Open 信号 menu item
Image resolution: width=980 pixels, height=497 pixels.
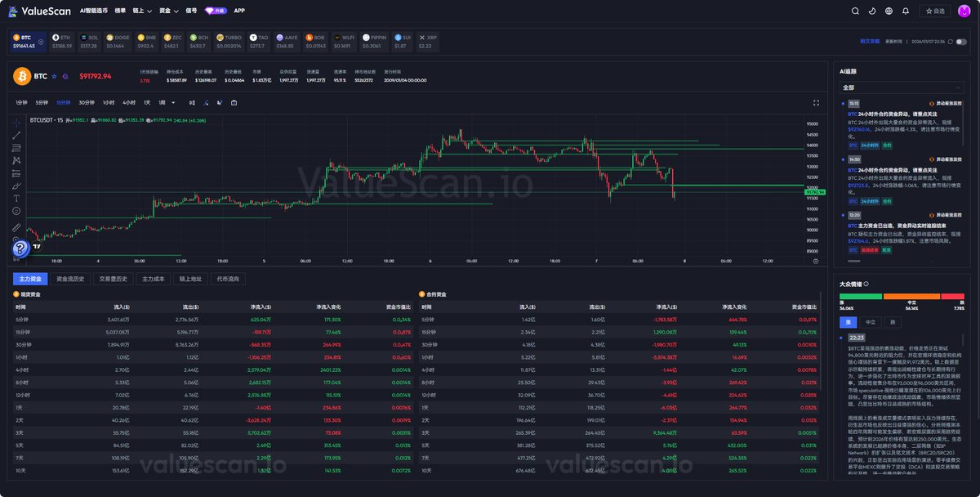click(191, 11)
